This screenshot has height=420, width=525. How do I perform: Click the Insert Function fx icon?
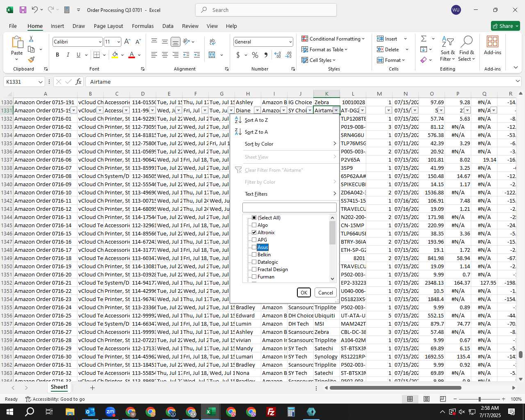79,82
